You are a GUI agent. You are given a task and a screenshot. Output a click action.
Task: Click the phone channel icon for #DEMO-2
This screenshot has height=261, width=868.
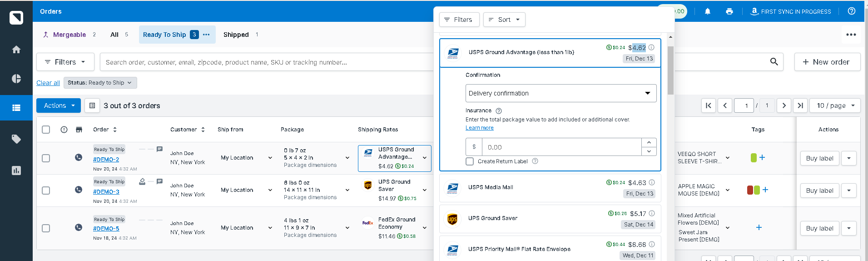(79, 157)
